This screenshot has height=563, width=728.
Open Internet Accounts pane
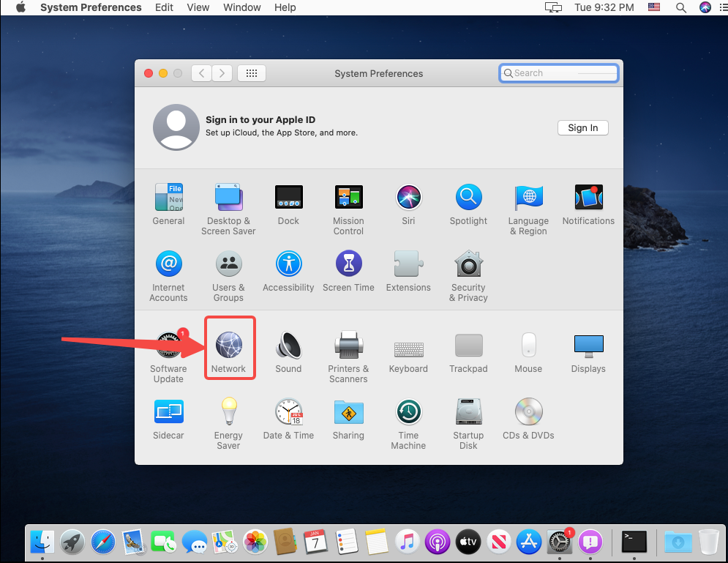click(168, 276)
